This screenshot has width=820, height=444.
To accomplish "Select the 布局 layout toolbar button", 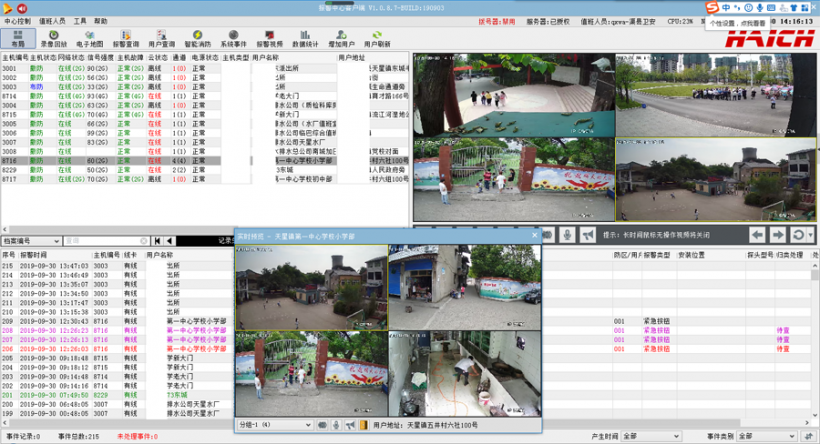I will pyautogui.click(x=18, y=39).
